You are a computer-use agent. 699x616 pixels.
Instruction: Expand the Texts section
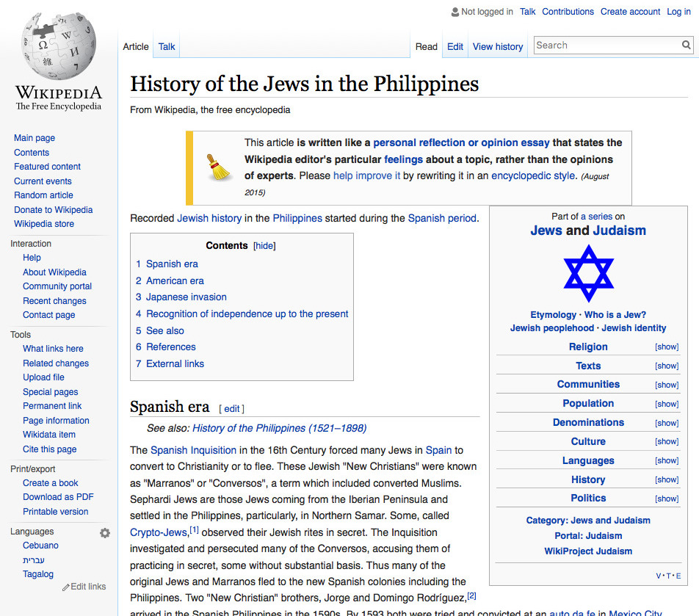click(x=667, y=366)
